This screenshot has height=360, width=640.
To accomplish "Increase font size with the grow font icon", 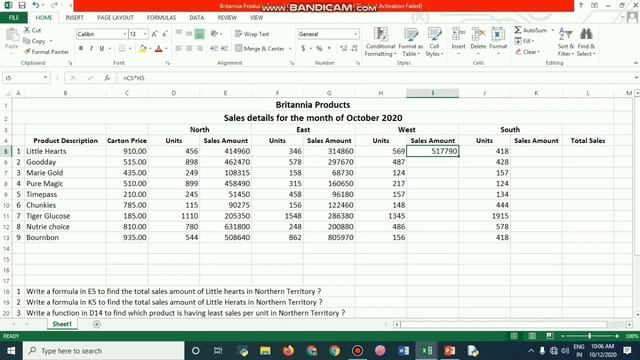I will pyautogui.click(x=154, y=34).
